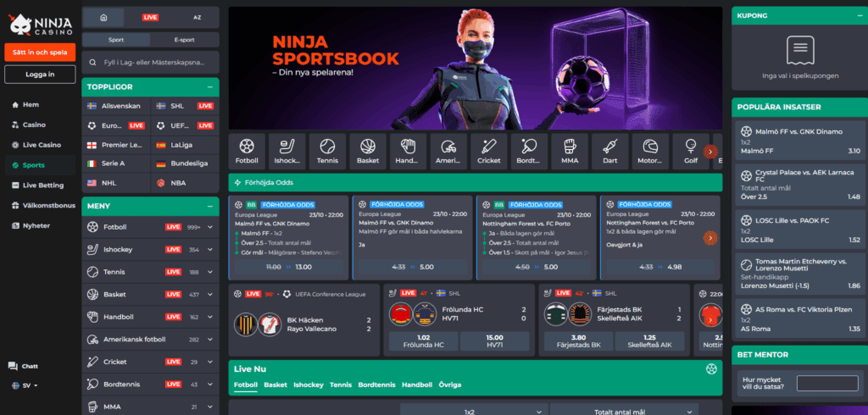
Task: Open the Fotboll sport icon tile
Action: (x=247, y=151)
